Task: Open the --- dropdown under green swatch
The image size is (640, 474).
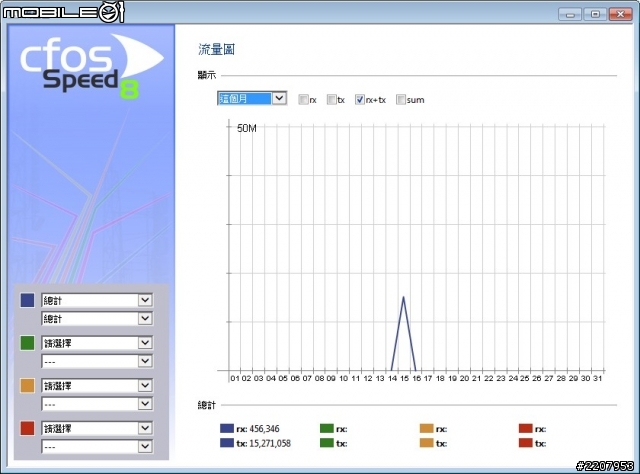Action: click(x=97, y=361)
